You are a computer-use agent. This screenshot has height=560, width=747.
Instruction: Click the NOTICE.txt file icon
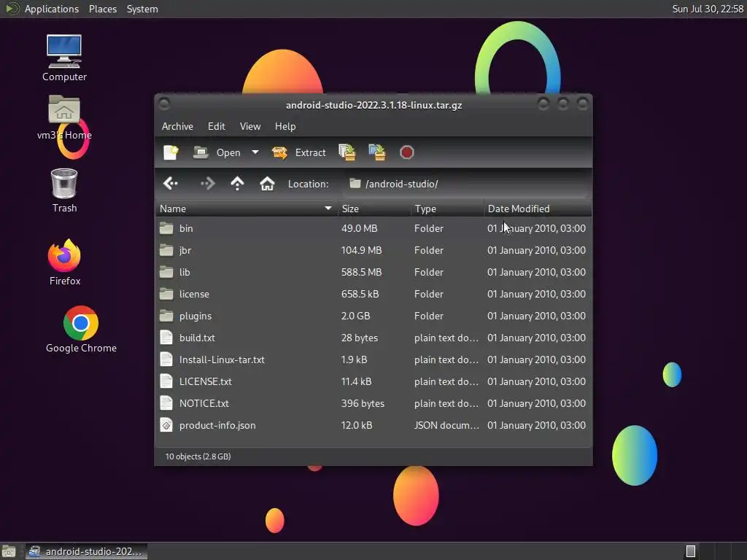pyautogui.click(x=166, y=403)
